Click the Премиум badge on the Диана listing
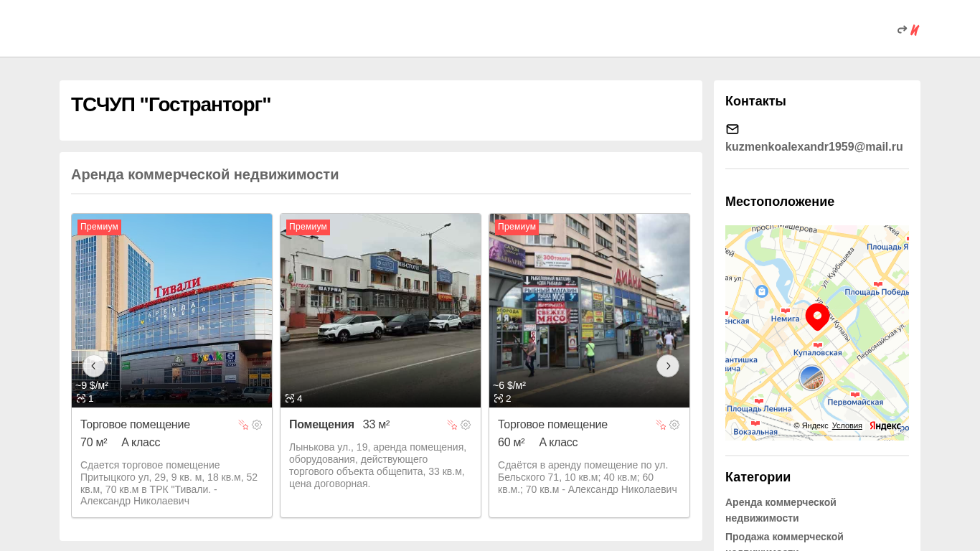Viewport: 980px width, 551px height. (517, 227)
